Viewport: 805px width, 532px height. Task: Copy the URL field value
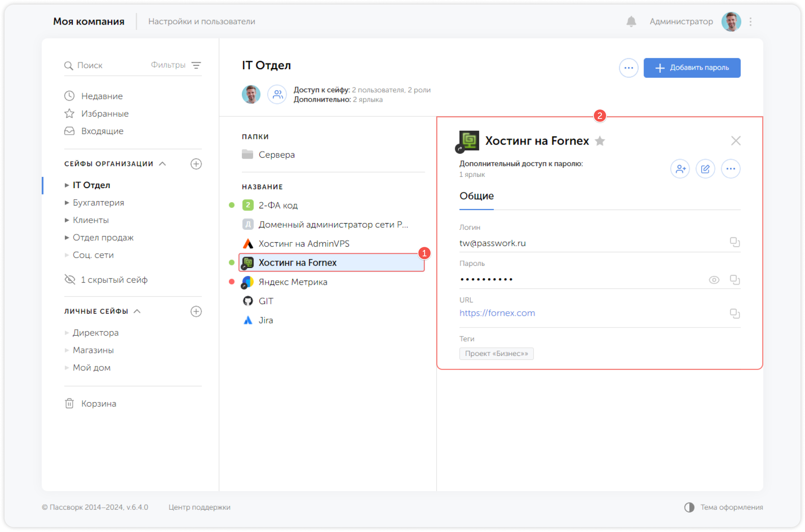(735, 314)
